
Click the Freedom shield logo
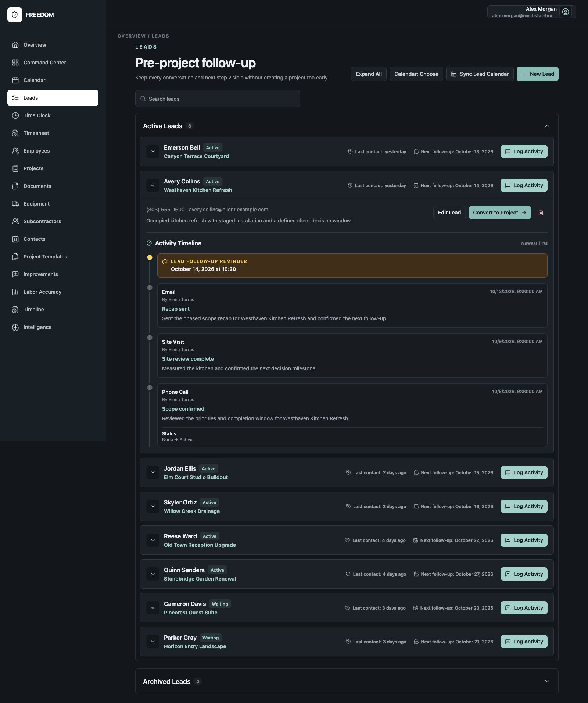(15, 15)
